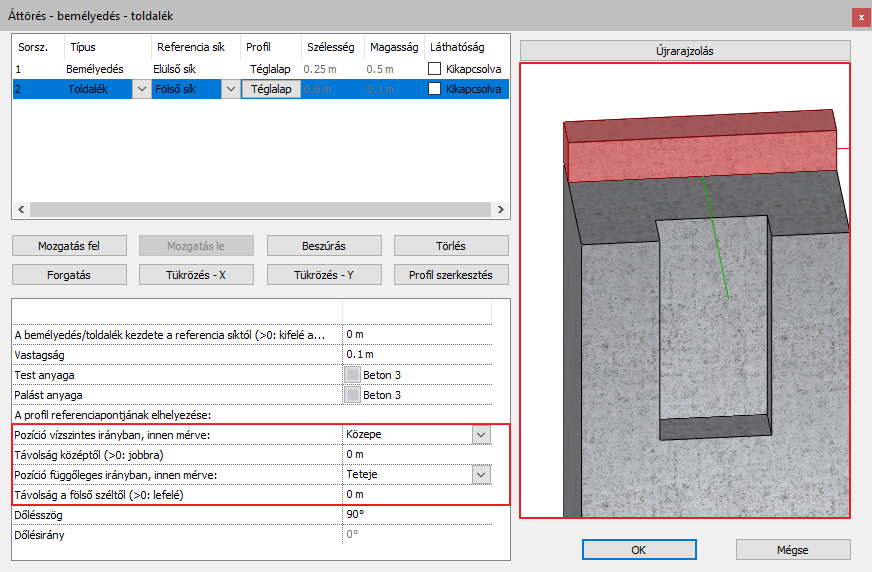Screen dimensions: 872x572
Task: Click the 0.5 m height cell
Action: [x=380, y=69]
